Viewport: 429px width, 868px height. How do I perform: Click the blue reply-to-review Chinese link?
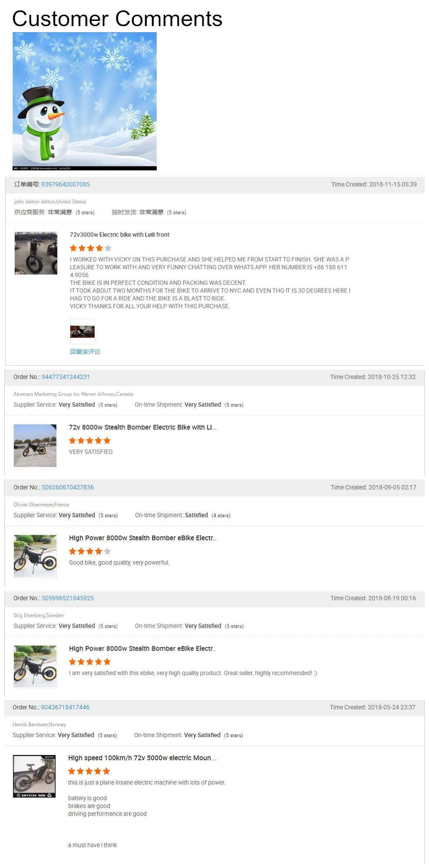(x=85, y=352)
